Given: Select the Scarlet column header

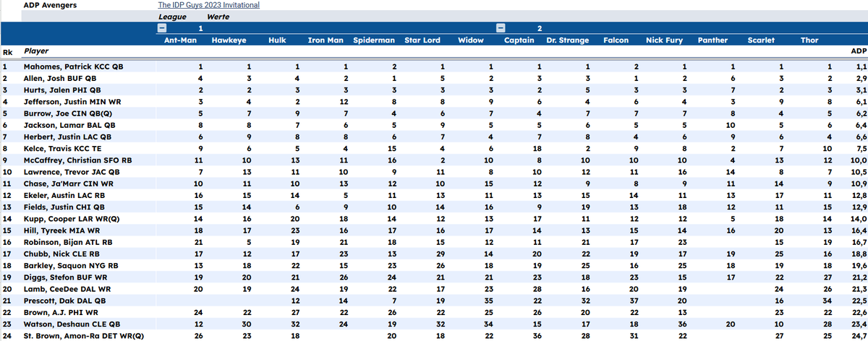Looking at the screenshot, I should tap(762, 40).
